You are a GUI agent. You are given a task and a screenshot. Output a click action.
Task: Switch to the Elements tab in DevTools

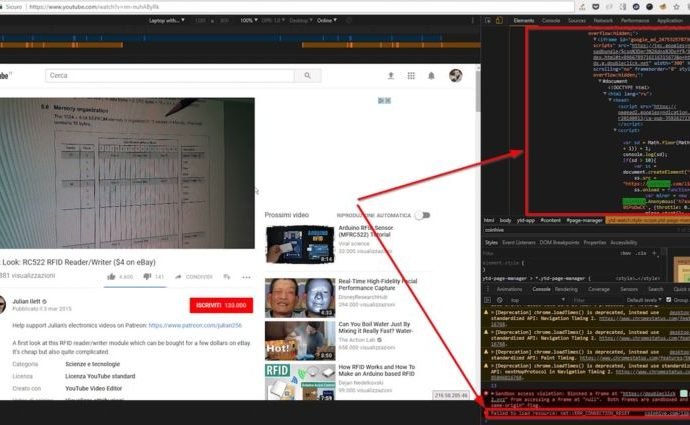click(524, 20)
